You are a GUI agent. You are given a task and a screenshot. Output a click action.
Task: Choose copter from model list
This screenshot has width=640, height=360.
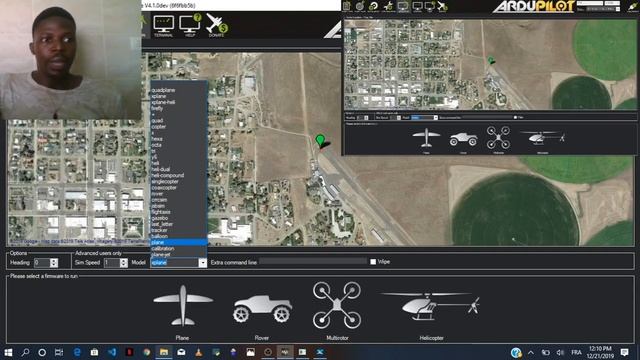tap(158, 127)
